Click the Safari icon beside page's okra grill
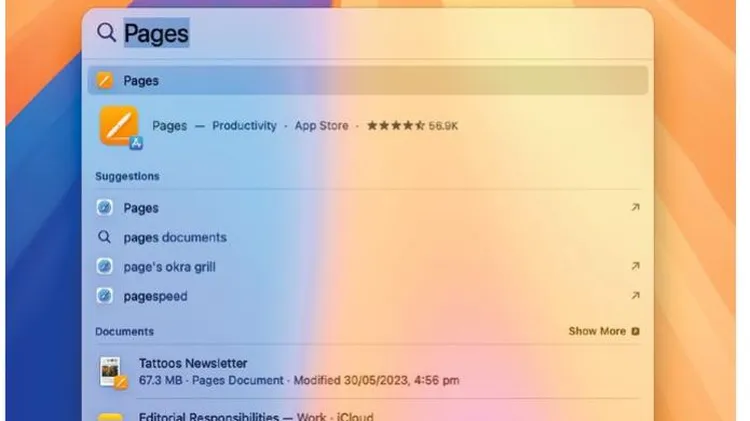The image size is (750, 421). click(104, 266)
